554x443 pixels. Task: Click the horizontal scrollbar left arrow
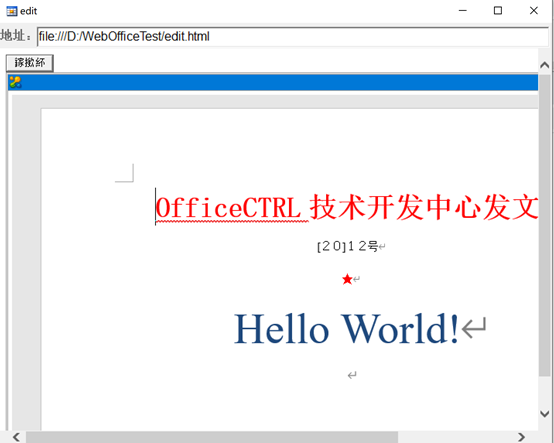pyautogui.click(x=16, y=437)
